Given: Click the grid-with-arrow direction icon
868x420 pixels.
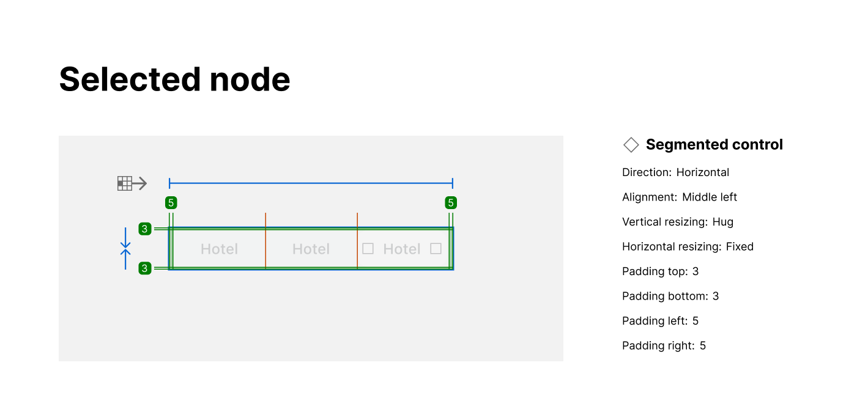Looking at the screenshot, I should tap(132, 183).
